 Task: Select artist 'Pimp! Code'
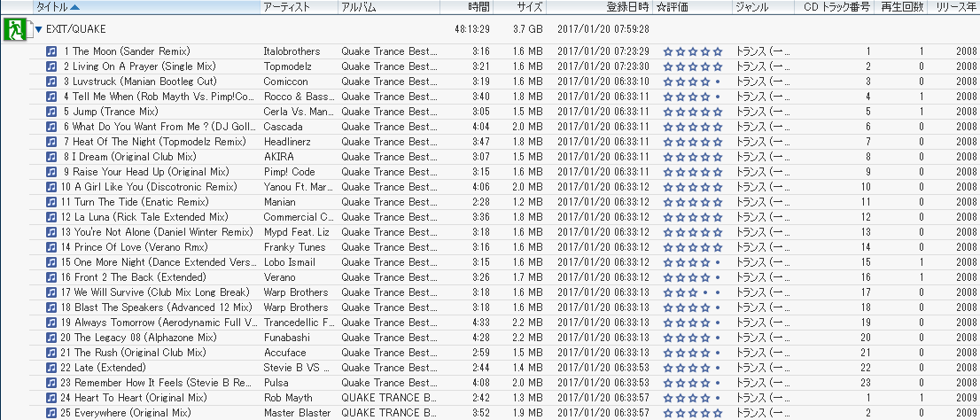(x=290, y=172)
